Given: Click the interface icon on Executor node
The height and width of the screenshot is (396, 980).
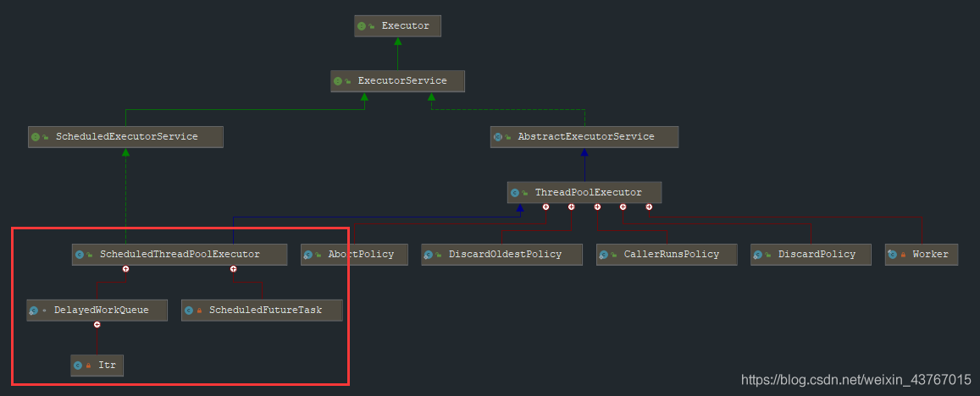Looking at the screenshot, I should (x=363, y=26).
